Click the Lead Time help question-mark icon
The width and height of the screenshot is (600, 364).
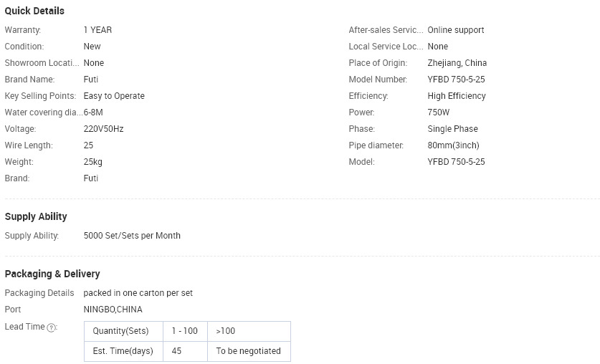(52, 327)
